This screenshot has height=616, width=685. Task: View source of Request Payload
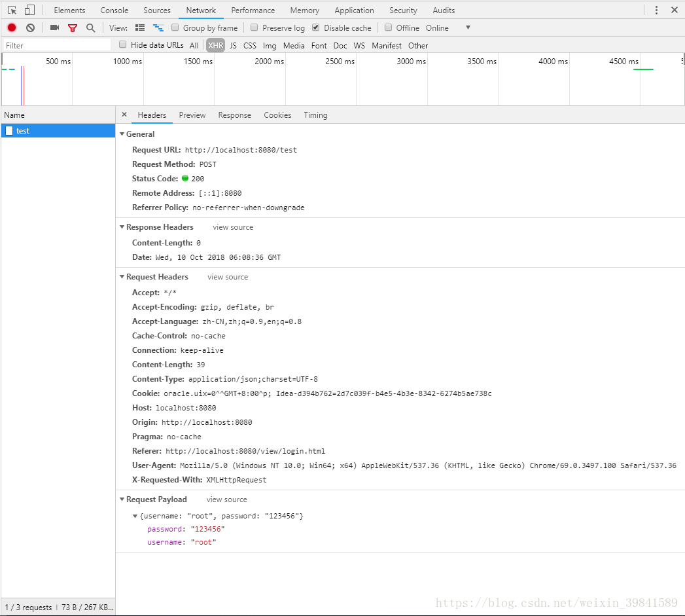(227, 499)
